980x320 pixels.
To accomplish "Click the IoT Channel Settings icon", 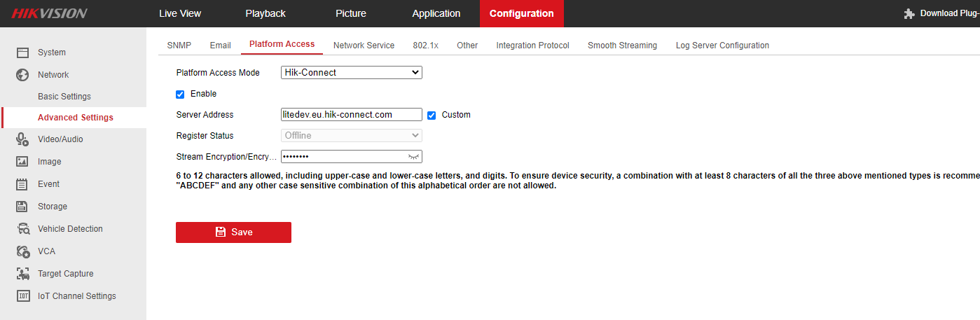I will click(x=22, y=296).
